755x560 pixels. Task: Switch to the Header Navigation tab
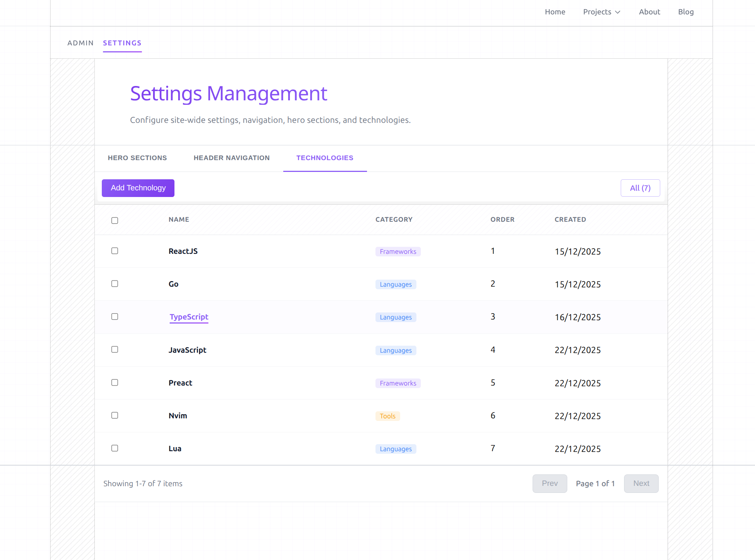tap(231, 158)
